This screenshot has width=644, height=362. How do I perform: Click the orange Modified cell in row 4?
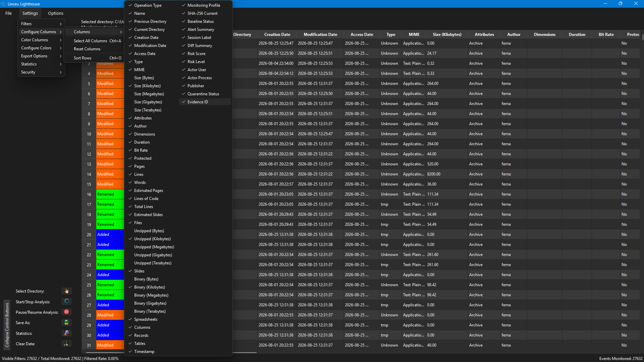110,73
